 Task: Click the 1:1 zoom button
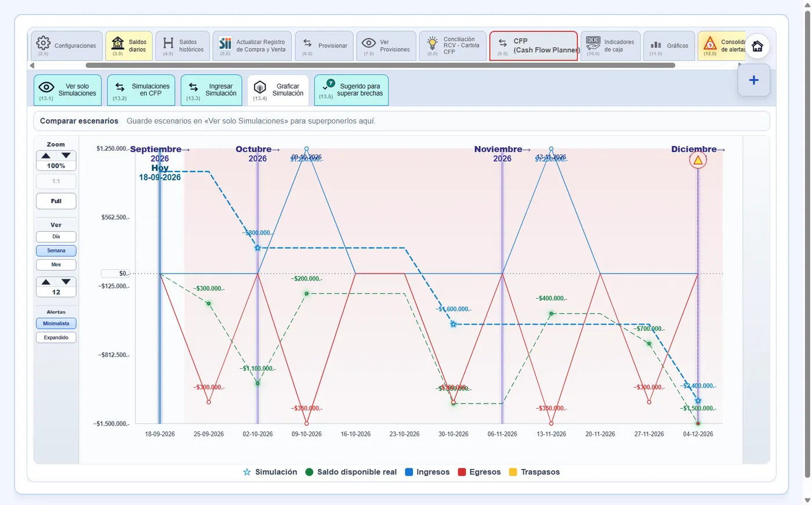(x=56, y=181)
